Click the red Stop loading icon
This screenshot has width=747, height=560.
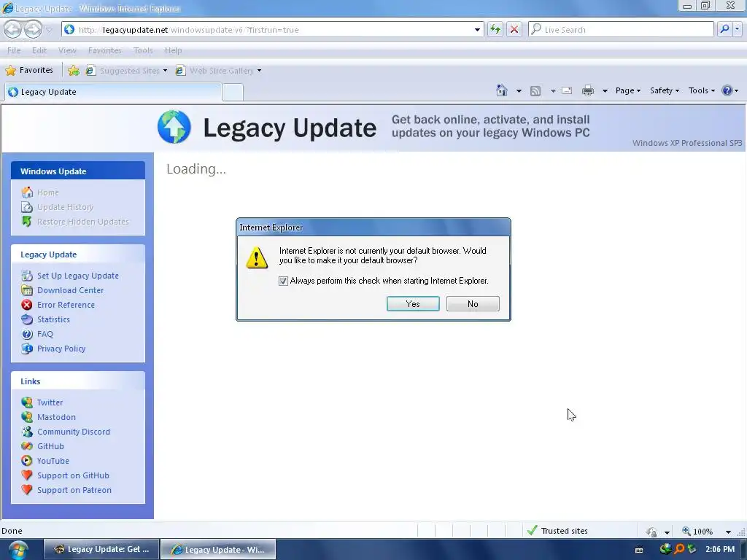514,29
